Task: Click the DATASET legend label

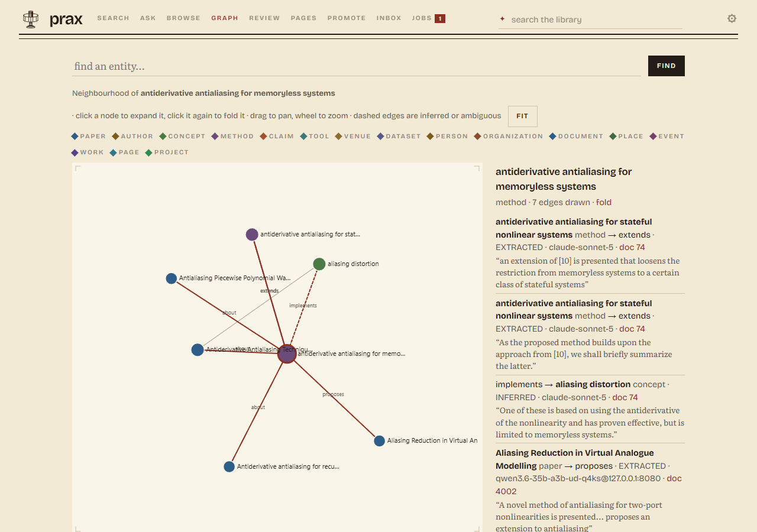Action: click(403, 137)
